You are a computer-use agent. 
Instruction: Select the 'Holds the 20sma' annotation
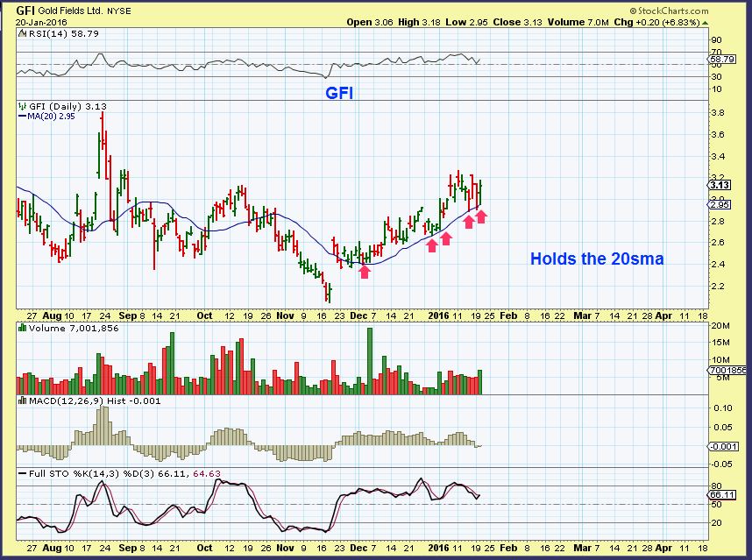[x=598, y=259]
